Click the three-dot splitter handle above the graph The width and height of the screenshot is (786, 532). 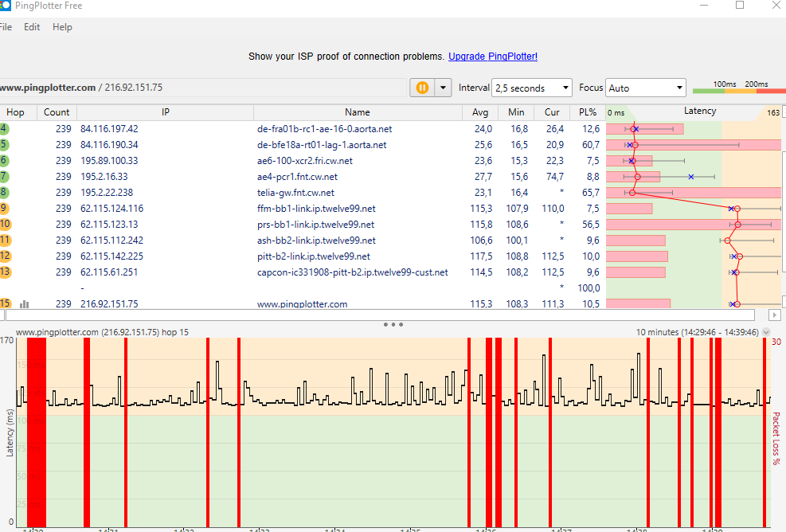coord(393,325)
